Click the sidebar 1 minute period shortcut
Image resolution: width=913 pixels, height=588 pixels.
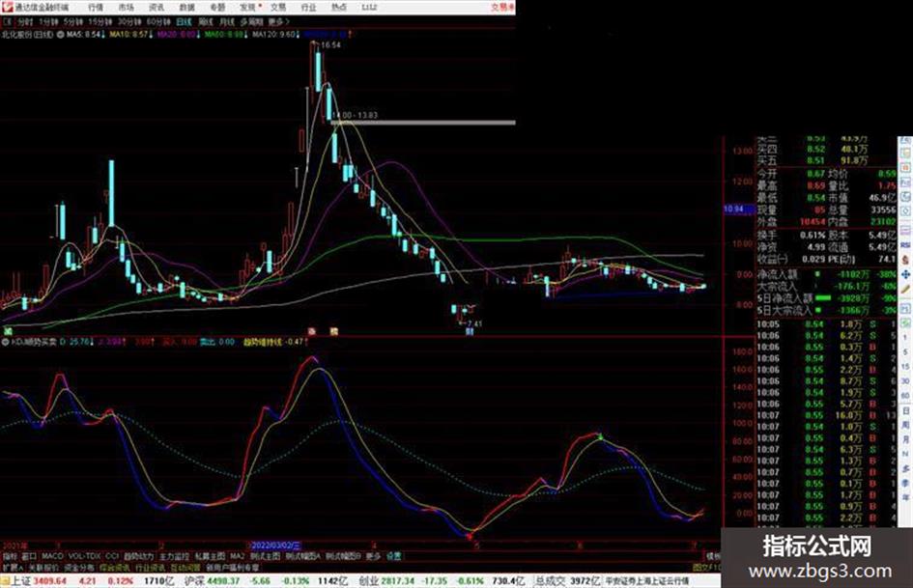click(905, 337)
